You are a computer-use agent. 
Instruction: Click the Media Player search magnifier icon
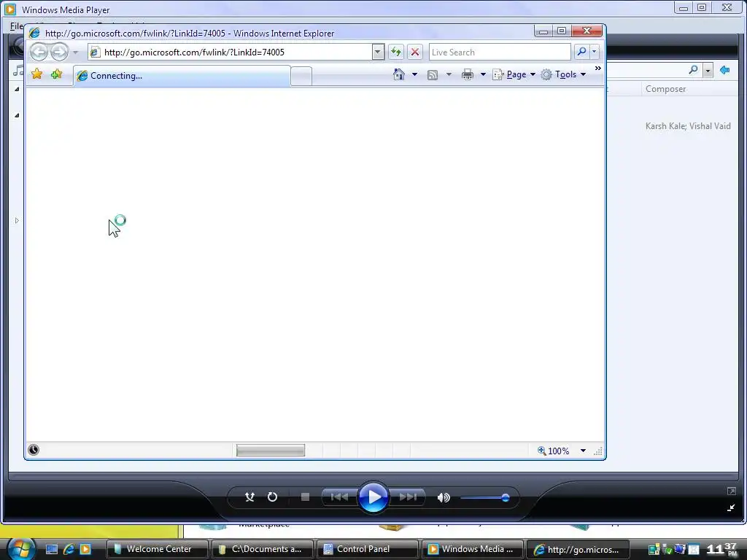tap(694, 70)
